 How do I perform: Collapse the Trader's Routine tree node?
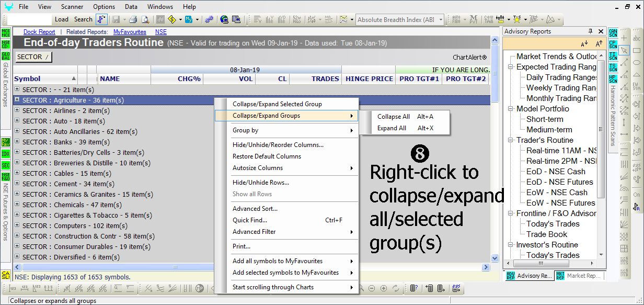click(x=510, y=140)
